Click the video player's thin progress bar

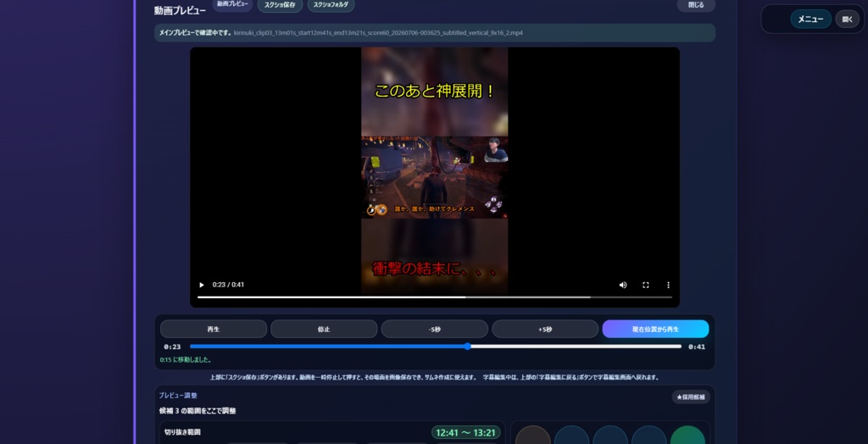point(435,297)
